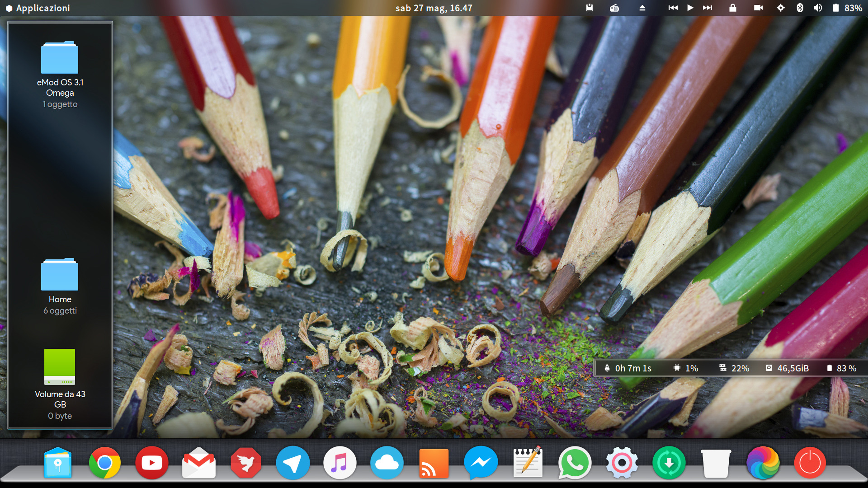The image size is (868, 488).
Task: Launch WhatsApp from the dock
Action: (575, 463)
